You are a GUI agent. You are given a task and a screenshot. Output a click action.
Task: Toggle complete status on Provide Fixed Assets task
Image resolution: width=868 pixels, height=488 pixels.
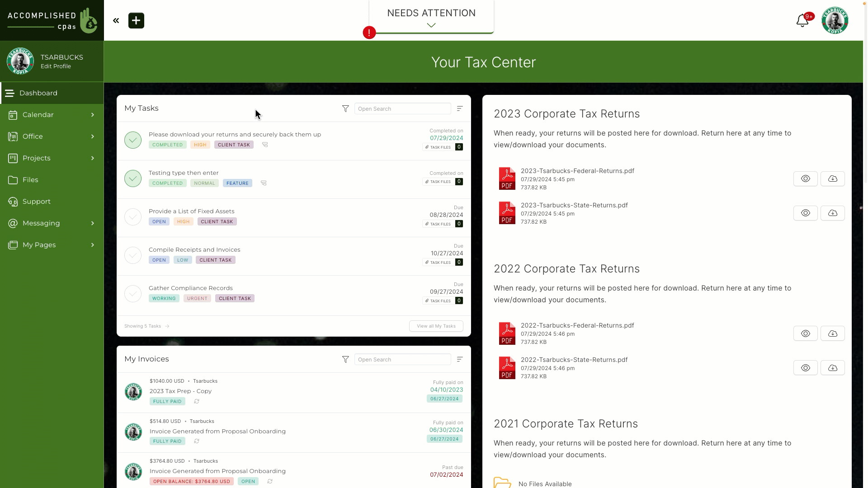[133, 216]
